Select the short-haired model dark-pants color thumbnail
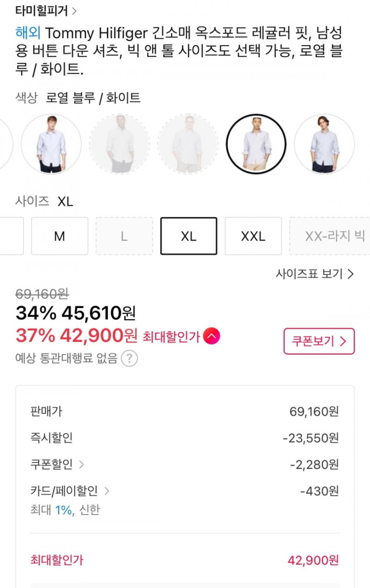Viewport: 370px width, 588px height. (51, 144)
